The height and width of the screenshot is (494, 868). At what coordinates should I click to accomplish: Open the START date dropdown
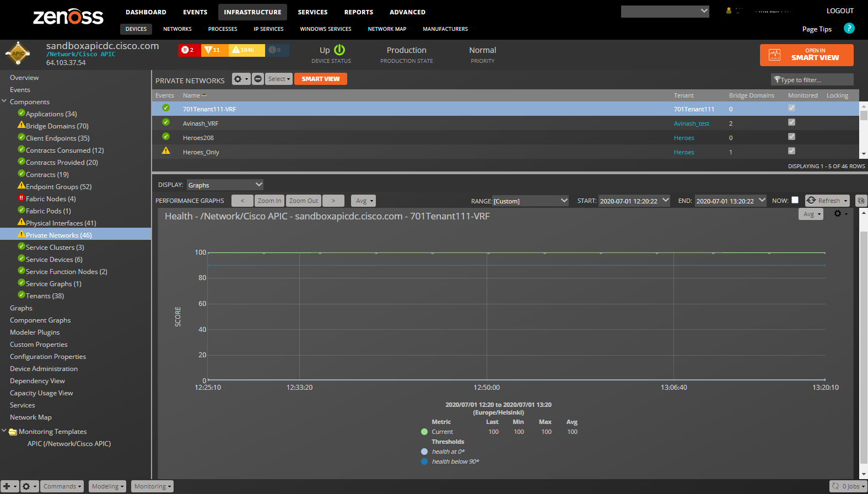tap(634, 201)
